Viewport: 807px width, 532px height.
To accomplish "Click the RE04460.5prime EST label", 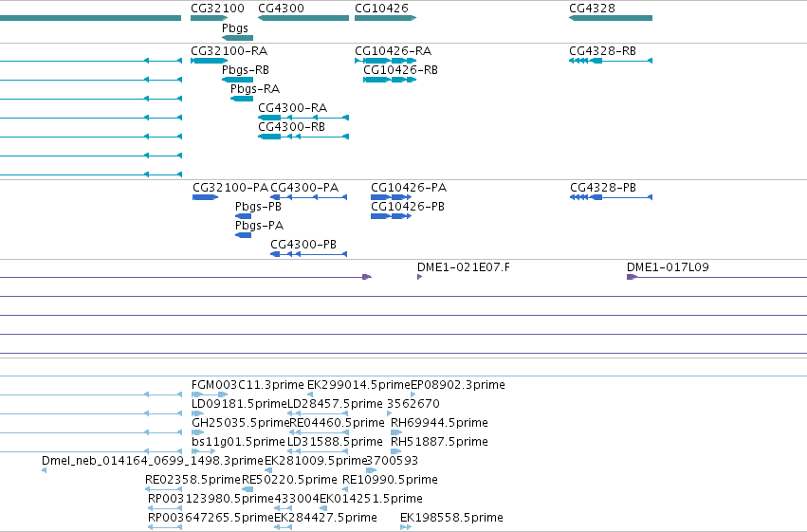I will pyautogui.click(x=337, y=423).
